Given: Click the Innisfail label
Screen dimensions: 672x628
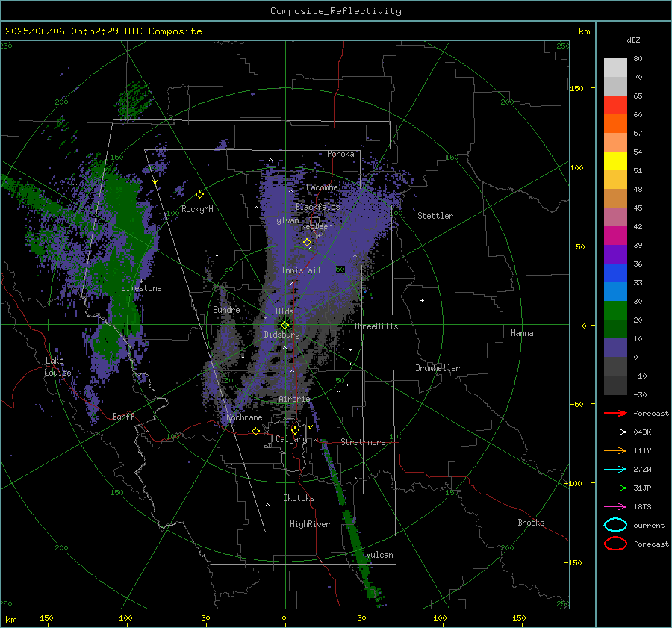Looking at the screenshot, I should [301, 270].
